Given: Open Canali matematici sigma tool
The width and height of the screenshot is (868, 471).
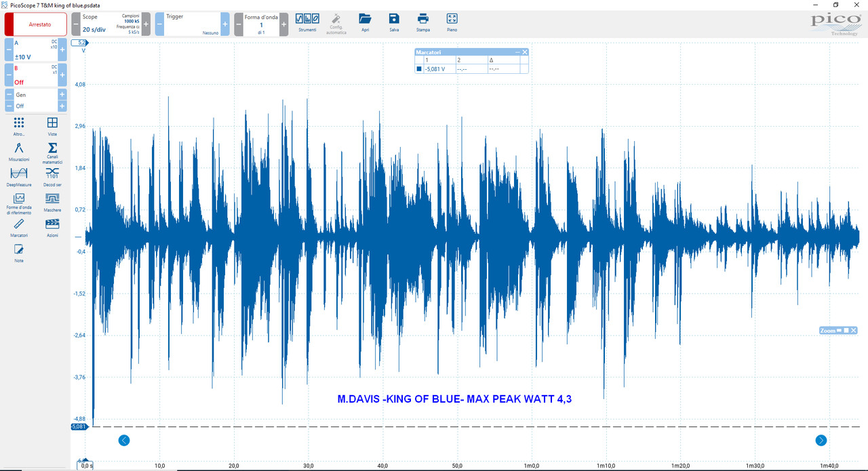Looking at the screenshot, I should coord(52,153).
